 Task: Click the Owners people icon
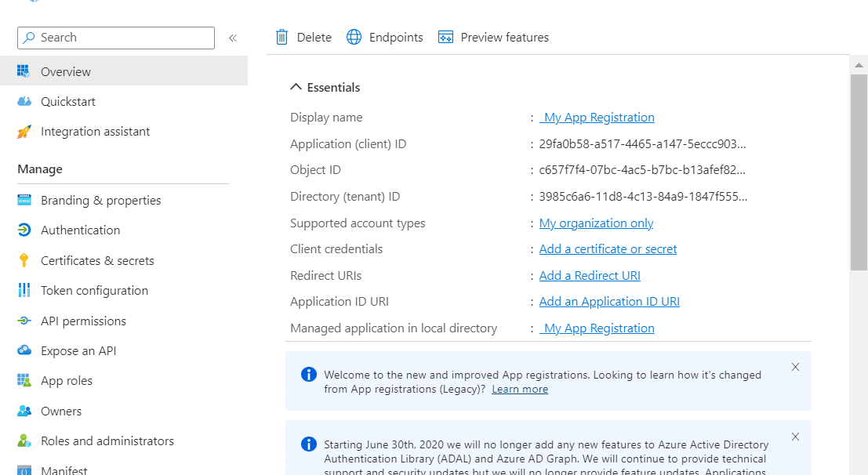click(x=24, y=411)
